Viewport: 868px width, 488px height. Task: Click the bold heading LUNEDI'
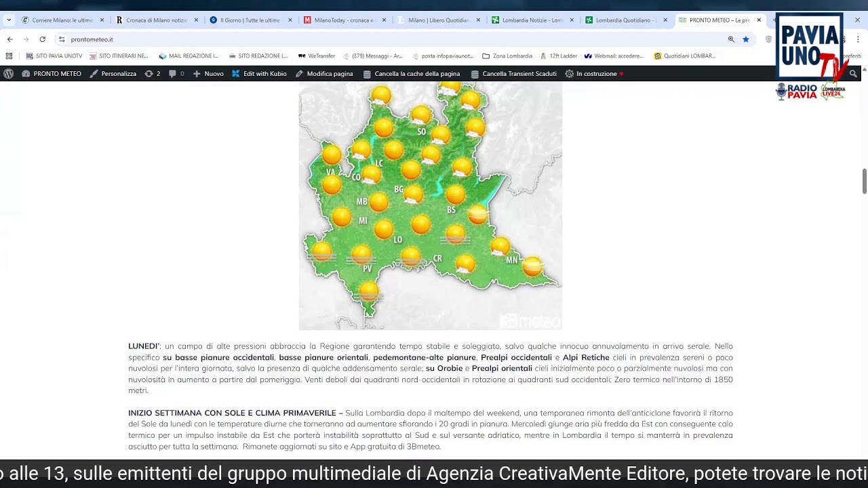pos(144,346)
